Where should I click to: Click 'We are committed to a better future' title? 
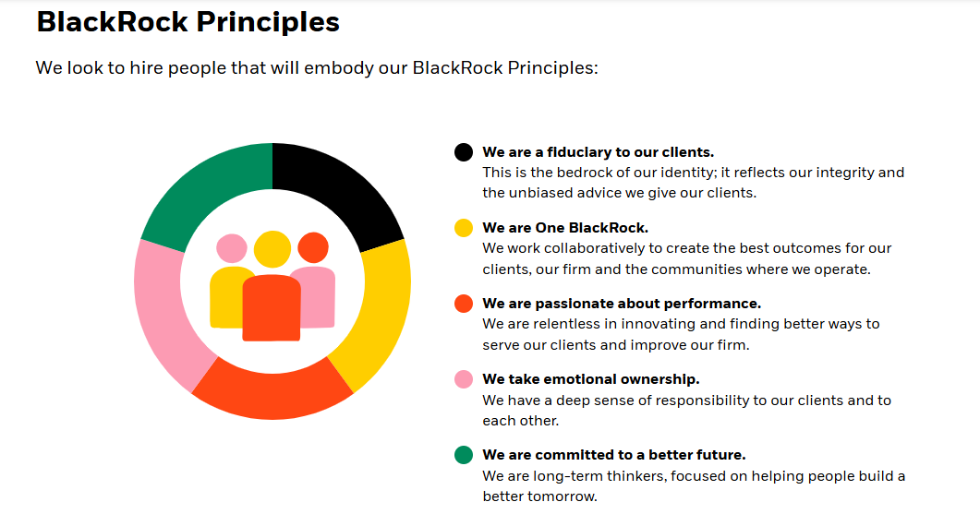pyautogui.click(x=614, y=455)
